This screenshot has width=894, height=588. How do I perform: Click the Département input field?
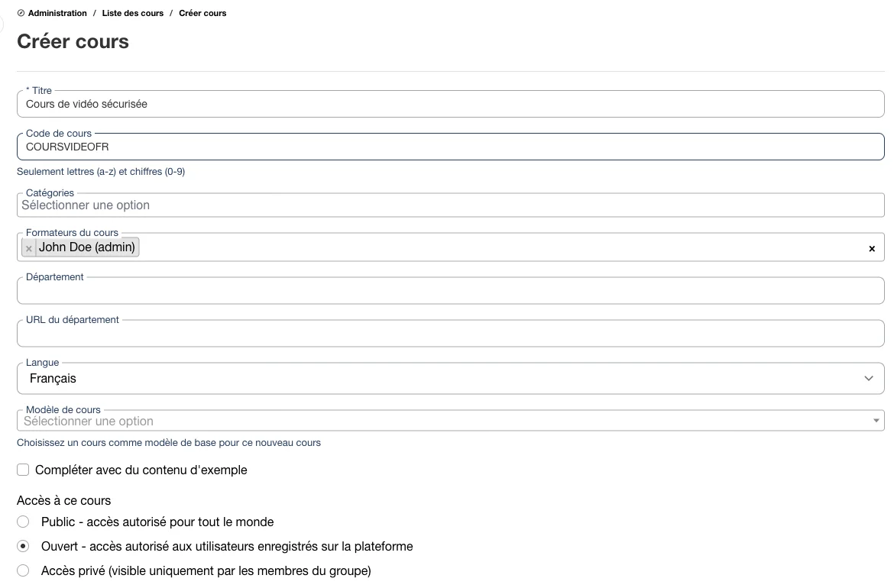(x=450, y=291)
